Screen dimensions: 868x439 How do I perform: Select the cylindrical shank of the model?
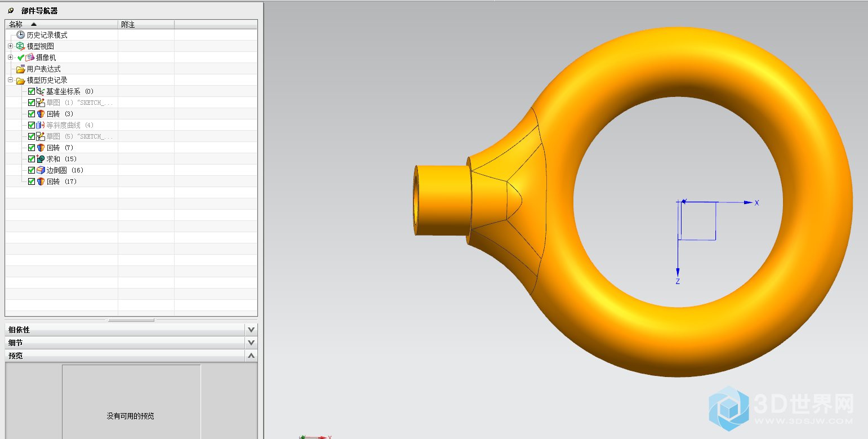443,200
